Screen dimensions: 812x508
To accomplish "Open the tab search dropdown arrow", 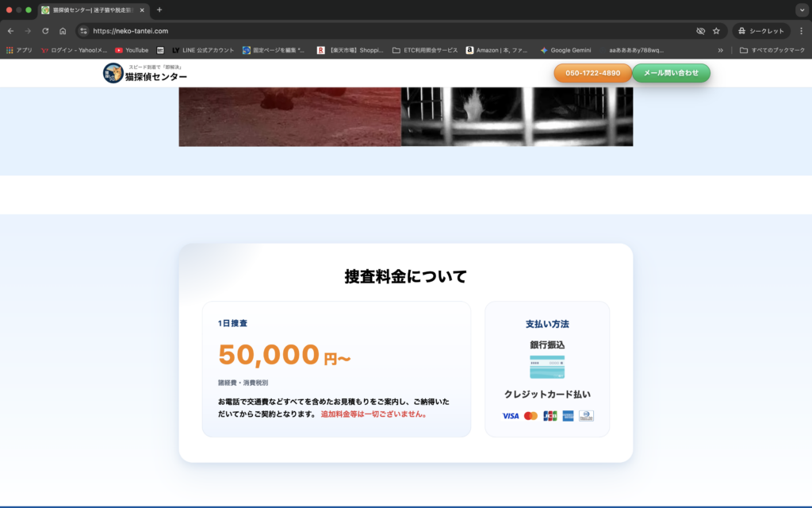I will coord(801,10).
